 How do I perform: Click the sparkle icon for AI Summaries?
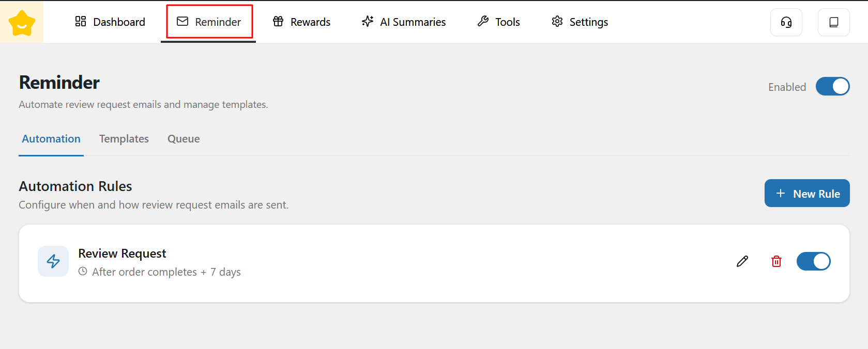pos(368,21)
